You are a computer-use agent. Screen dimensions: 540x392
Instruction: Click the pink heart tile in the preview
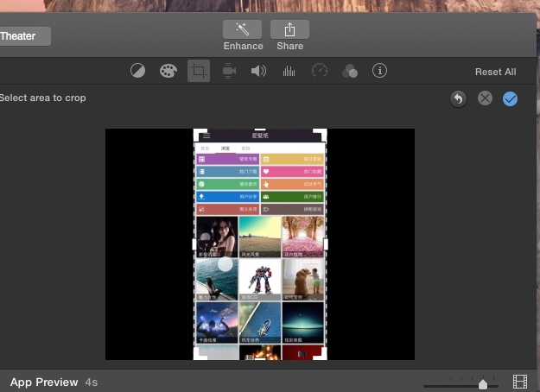292,172
